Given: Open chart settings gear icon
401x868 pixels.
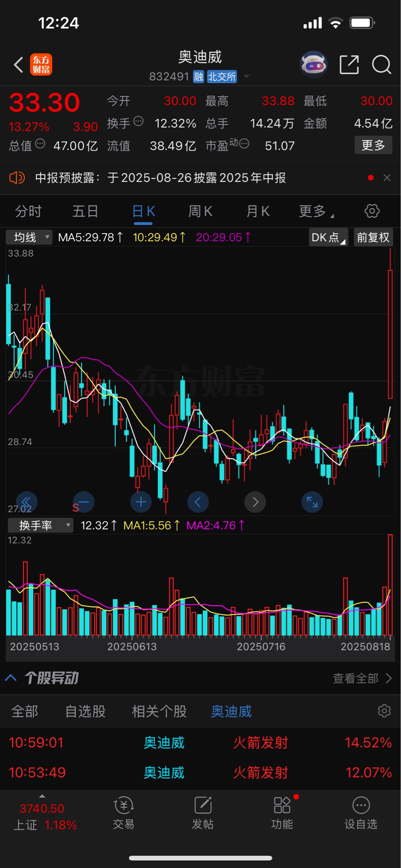Looking at the screenshot, I should pyautogui.click(x=372, y=211).
